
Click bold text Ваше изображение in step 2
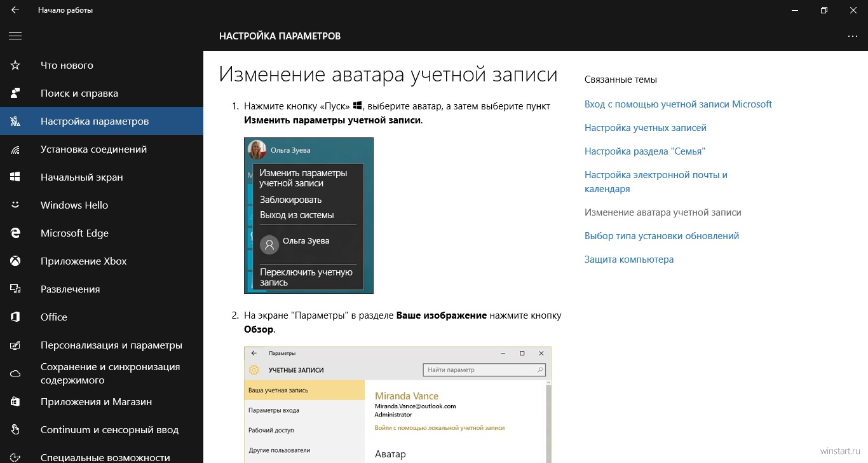coord(442,315)
